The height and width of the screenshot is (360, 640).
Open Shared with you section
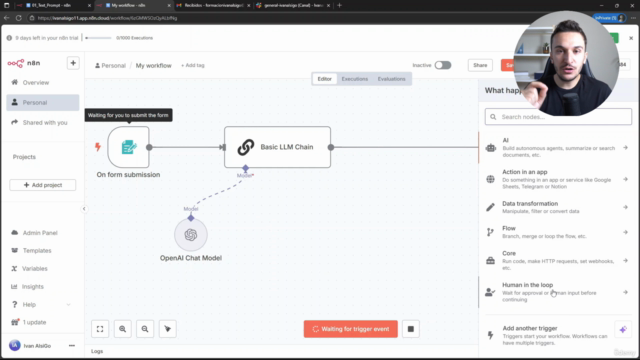point(42,122)
